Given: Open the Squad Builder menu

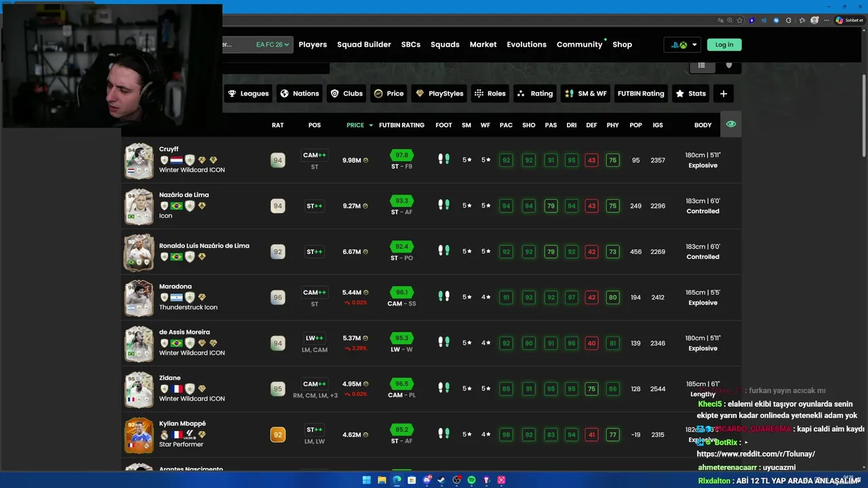Looking at the screenshot, I should 364,45.
